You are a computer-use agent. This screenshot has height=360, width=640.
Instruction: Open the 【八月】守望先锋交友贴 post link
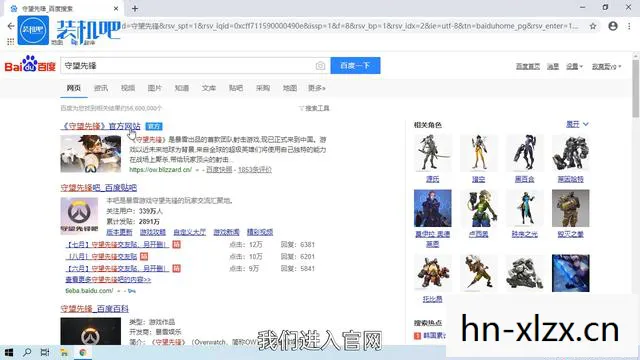point(102,256)
